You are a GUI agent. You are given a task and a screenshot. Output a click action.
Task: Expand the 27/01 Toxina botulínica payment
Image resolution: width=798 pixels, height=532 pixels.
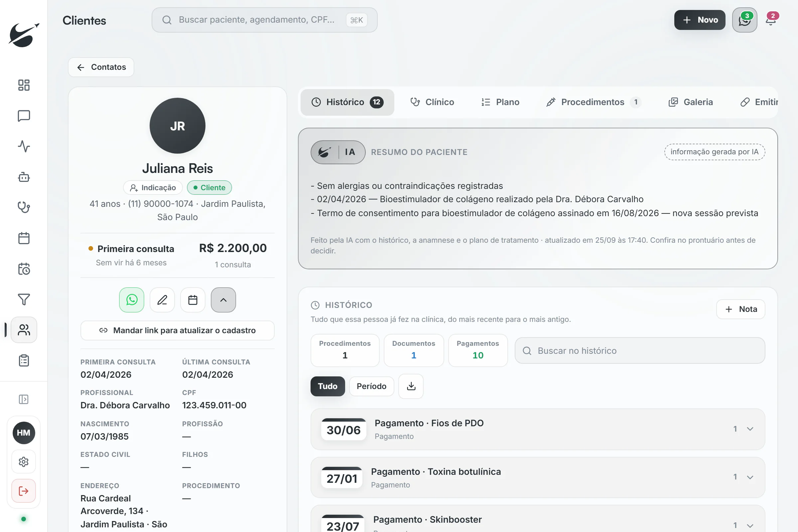(538, 477)
